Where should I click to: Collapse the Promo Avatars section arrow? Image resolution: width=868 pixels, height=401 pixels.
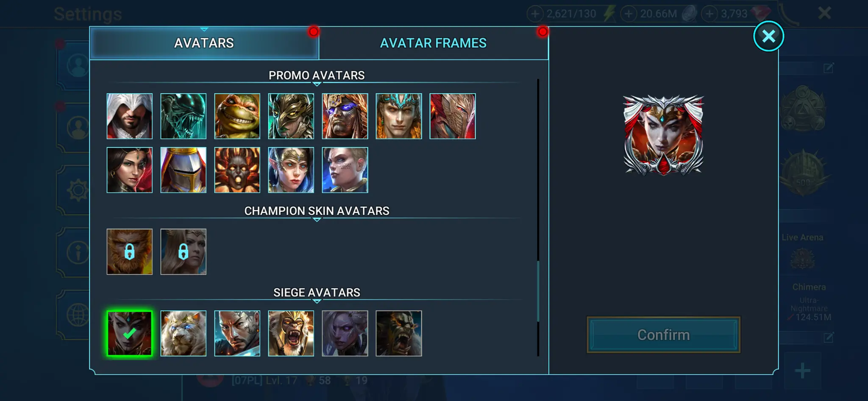click(x=317, y=84)
